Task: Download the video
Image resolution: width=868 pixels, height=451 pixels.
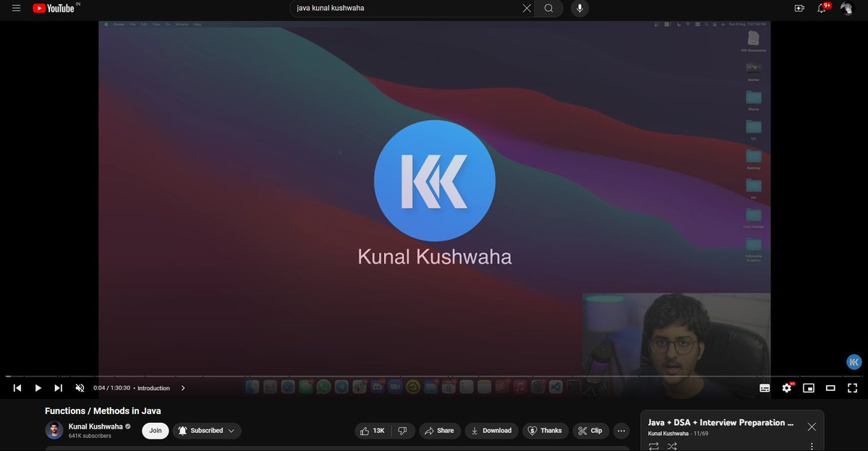Action: tap(492, 431)
